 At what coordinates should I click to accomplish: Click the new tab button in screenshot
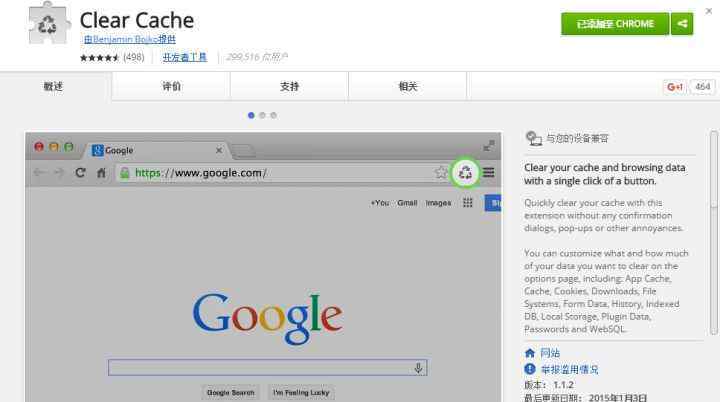tap(242, 151)
